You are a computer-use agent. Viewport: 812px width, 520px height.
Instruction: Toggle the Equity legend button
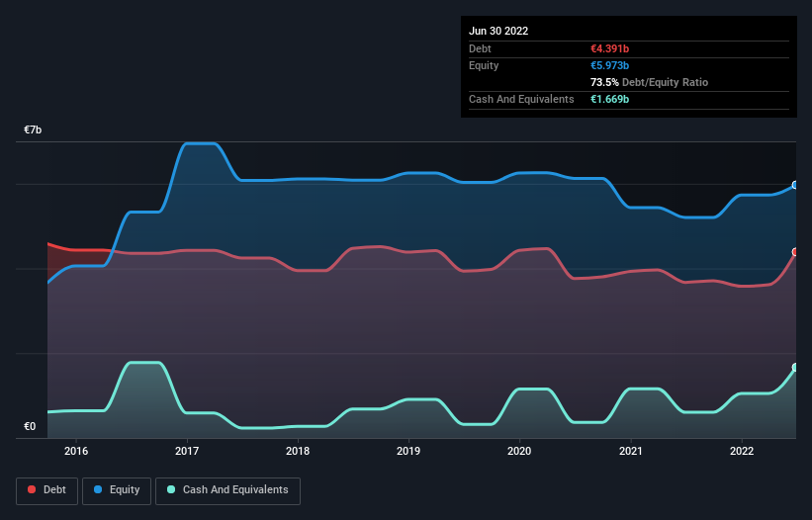[x=117, y=490]
